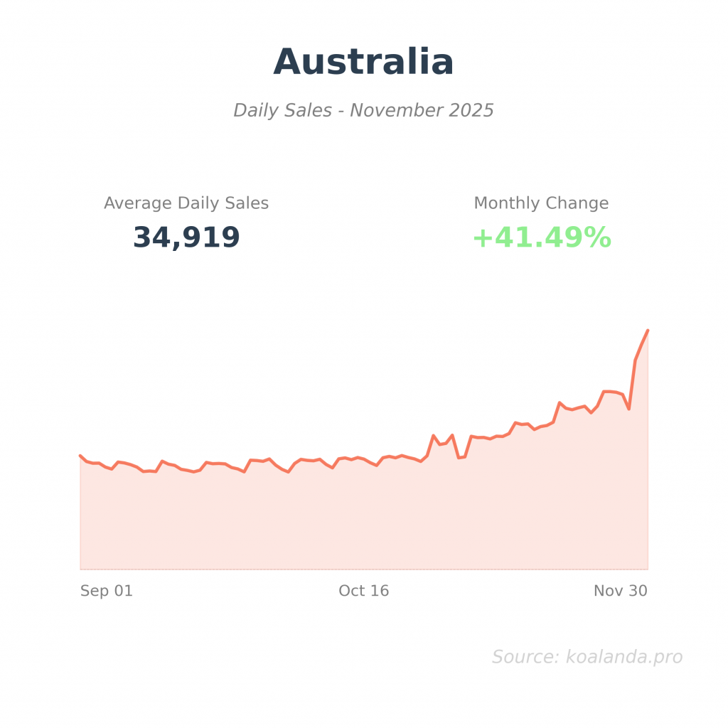Click the "Oct 16" axis date label
Viewport: 728px width, 728px height.
pyautogui.click(x=363, y=591)
